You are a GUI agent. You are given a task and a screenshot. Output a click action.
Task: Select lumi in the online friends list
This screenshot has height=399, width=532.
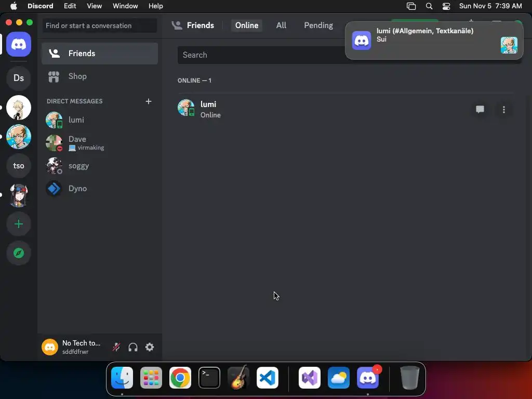[x=345, y=109]
